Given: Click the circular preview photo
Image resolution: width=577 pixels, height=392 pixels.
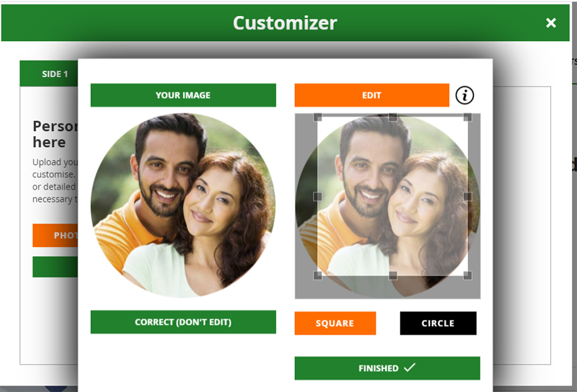Looking at the screenshot, I should (x=183, y=205).
